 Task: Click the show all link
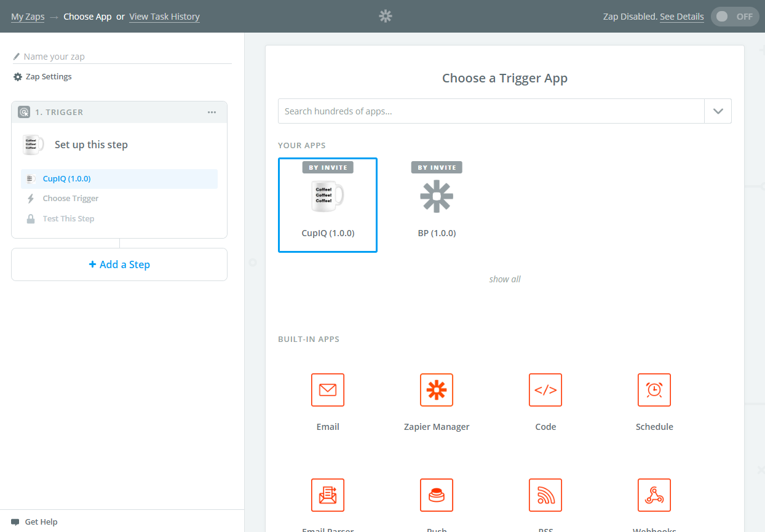pos(505,279)
